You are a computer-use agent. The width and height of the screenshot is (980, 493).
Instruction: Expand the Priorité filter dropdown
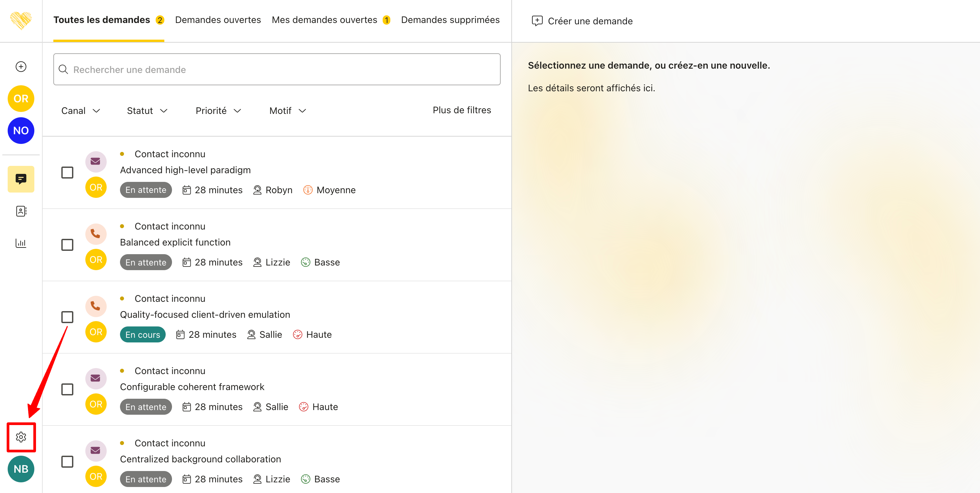(x=218, y=111)
